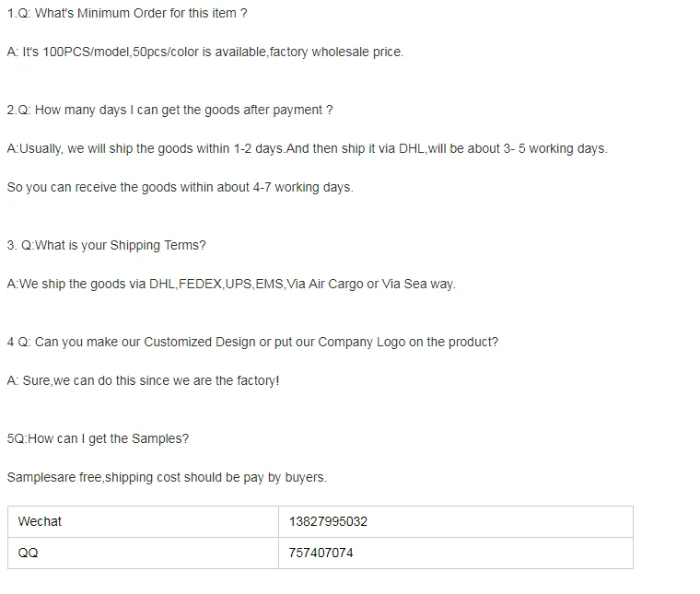Image resolution: width=700 pixels, height=594 pixels.
Task: Click the line stating samples are free
Action: point(167,478)
